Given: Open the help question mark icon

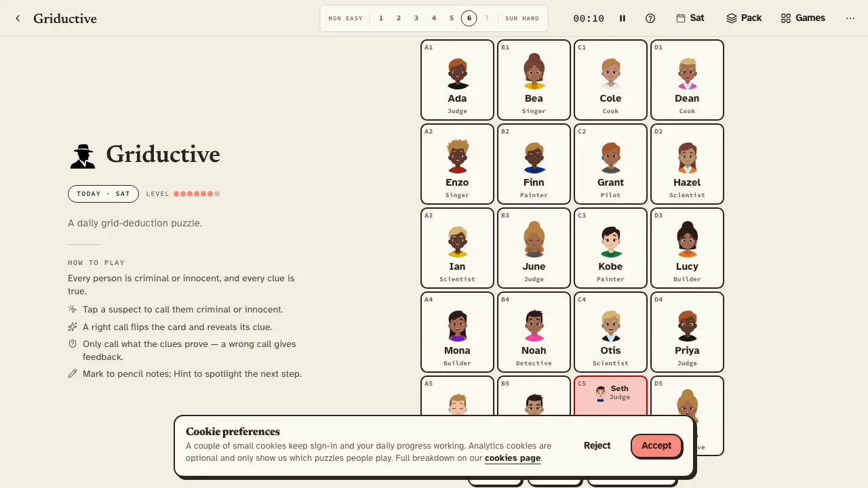Looking at the screenshot, I should tap(650, 18).
